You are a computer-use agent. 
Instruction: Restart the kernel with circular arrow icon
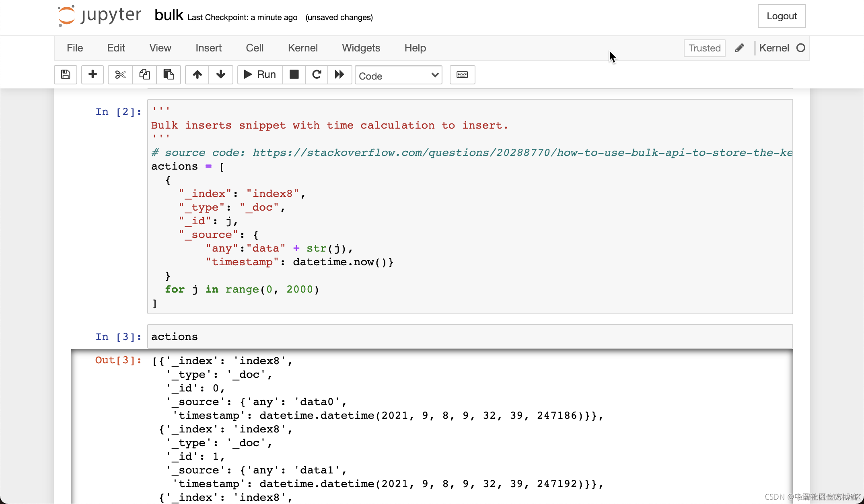[x=317, y=75]
